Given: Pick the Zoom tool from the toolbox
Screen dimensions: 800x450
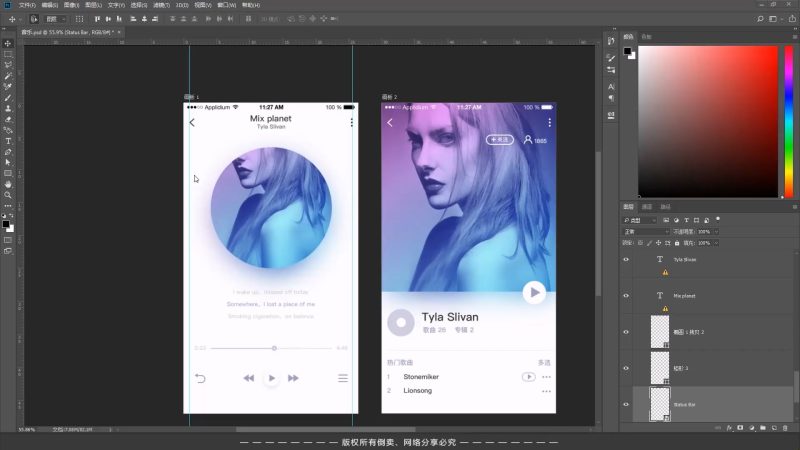Looking at the screenshot, I should click(8, 195).
